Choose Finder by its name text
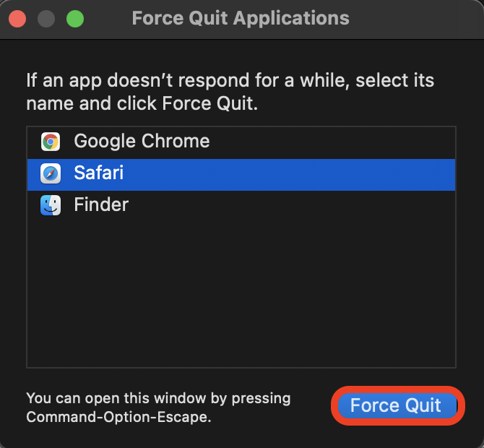The height and width of the screenshot is (448, 484). point(101,205)
